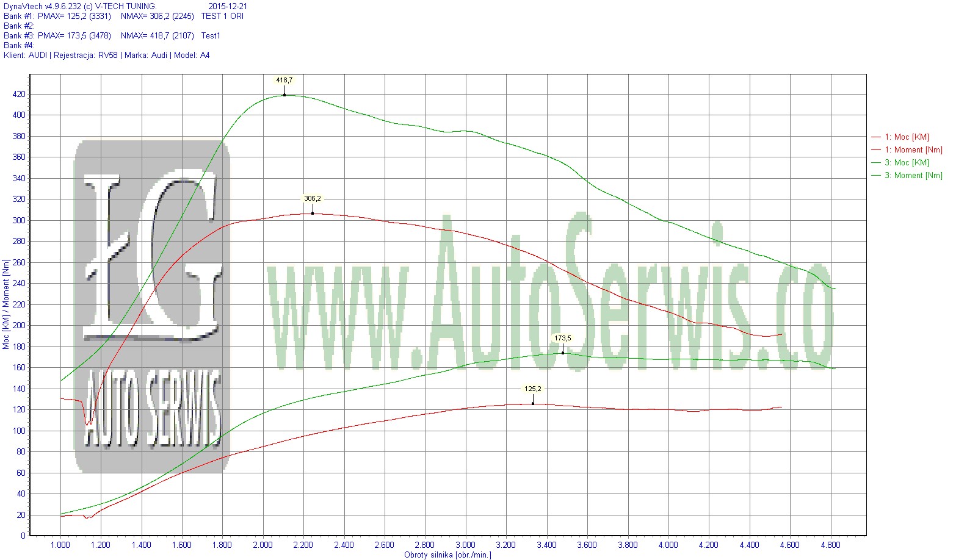Click the Obroty silnika axis title
The image size is (967, 560).
coord(447,555)
